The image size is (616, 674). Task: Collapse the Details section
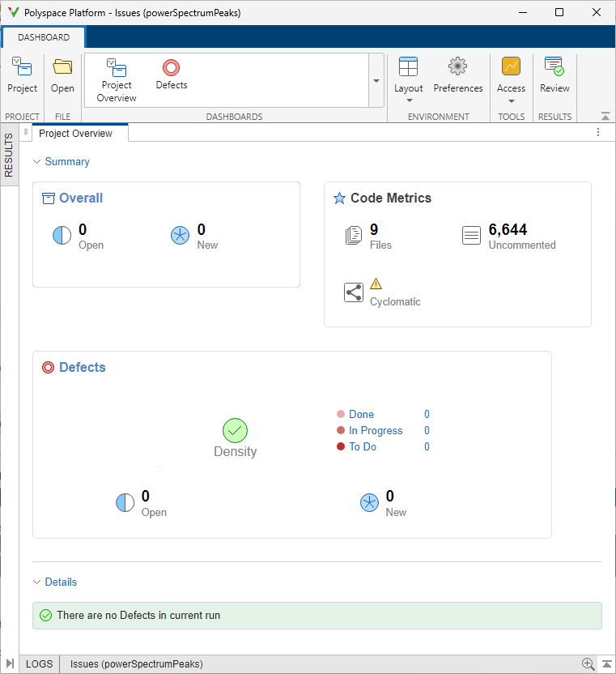click(x=36, y=582)
